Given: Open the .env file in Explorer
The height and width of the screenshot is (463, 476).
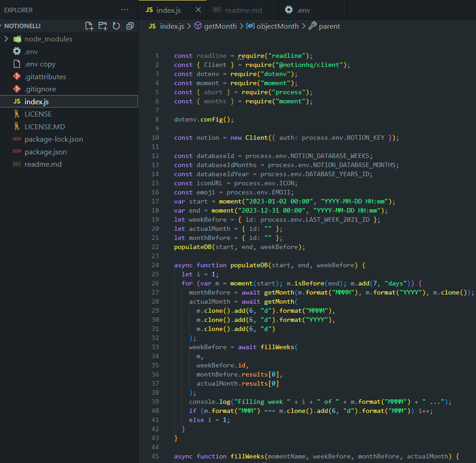Looking at the screenshot, I should [x=31, y=51].
